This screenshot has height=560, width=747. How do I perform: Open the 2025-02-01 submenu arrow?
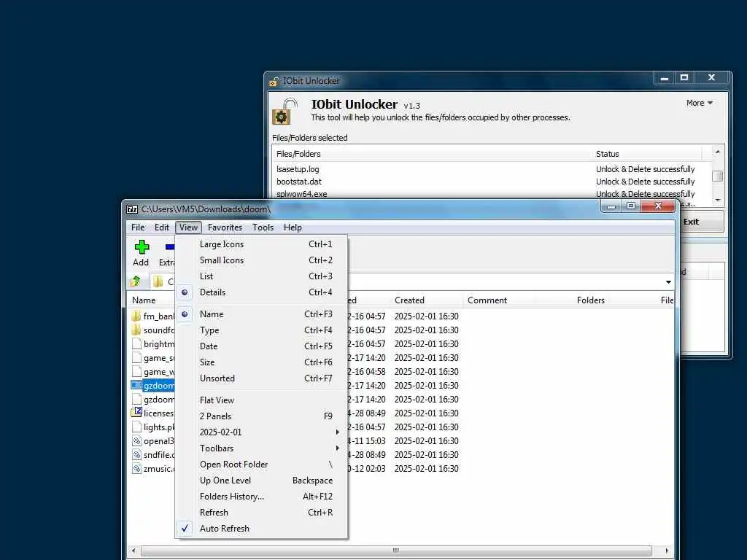click(x=337, y=432)
